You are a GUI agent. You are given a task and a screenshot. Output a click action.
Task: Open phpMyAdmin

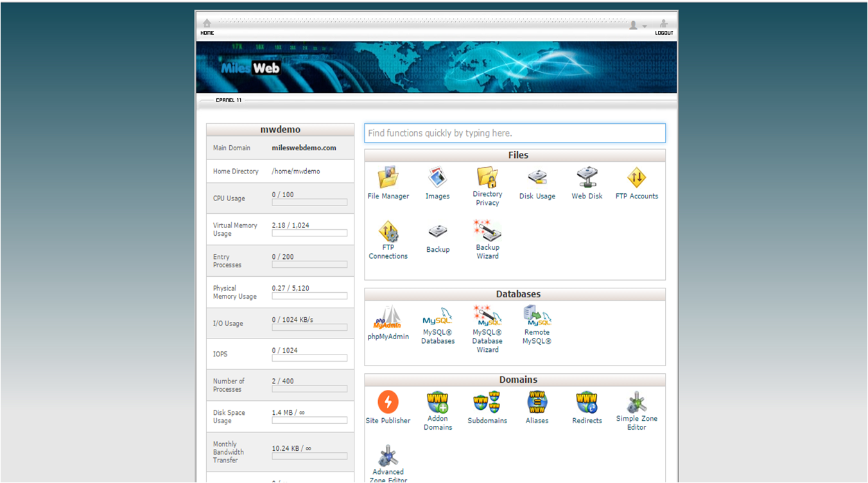pyautogui.click(x=388, y=318)
